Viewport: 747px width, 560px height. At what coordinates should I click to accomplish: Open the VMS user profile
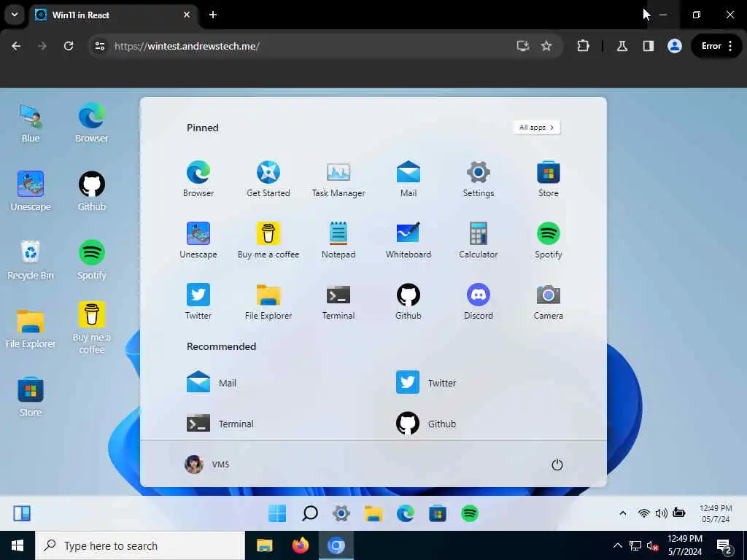(x=206, y=464)
